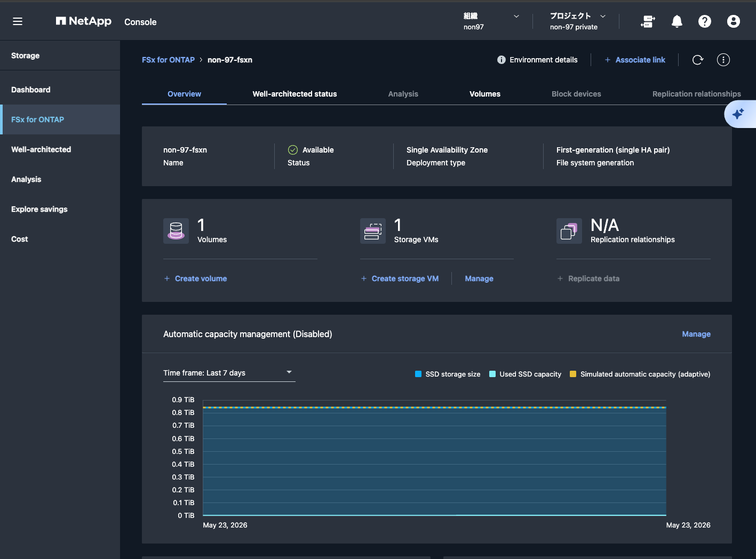756x559 pixels.
Task: Open Well-architected in the sidebar
Action: pyautogui.click(x=60, y=149)
